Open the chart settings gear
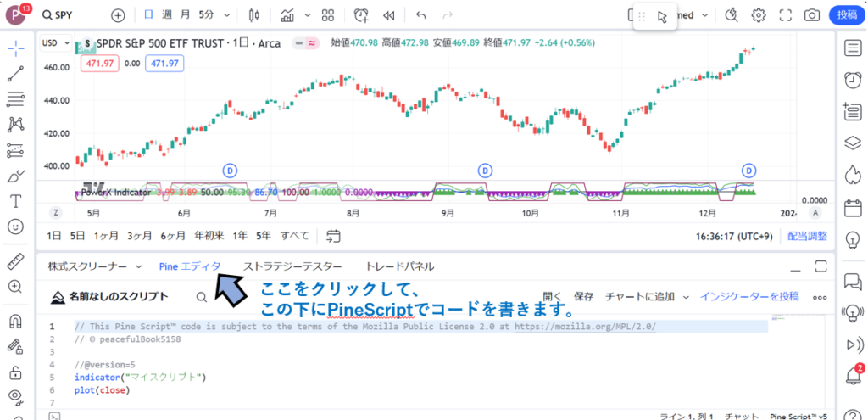This screenshot has height=420, width=868. (759, 15)
